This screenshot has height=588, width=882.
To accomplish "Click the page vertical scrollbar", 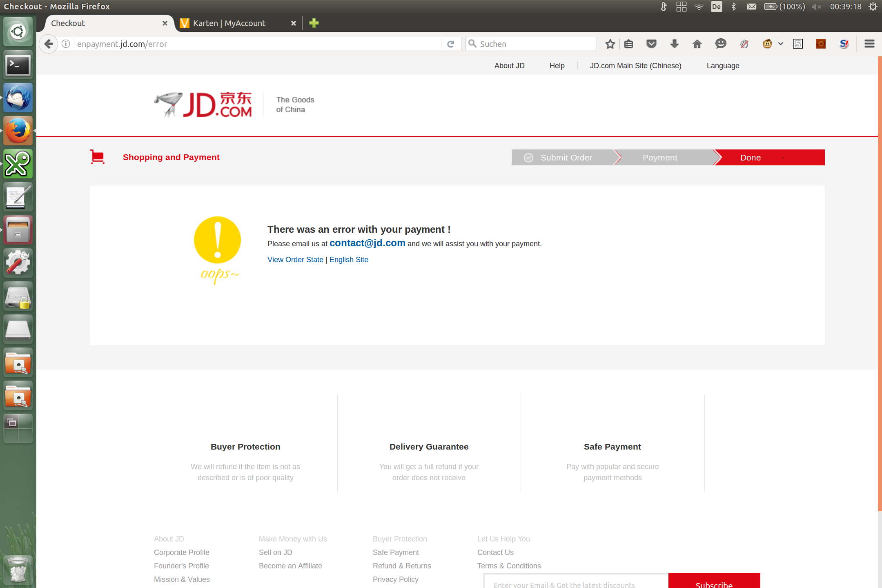I will point(880,286).
